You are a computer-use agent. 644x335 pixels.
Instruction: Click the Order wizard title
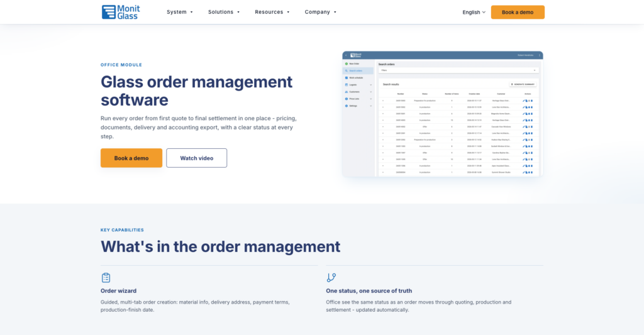(x=118, y=290)
